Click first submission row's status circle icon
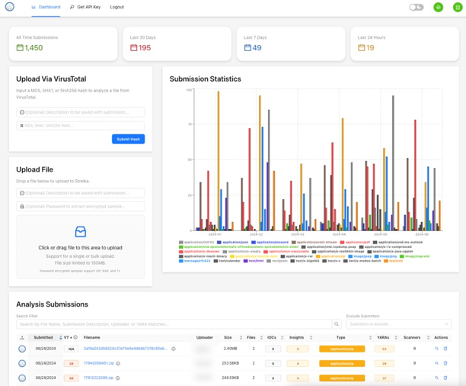This screenshot has height=386, width=466. click(x=22, y=349)
